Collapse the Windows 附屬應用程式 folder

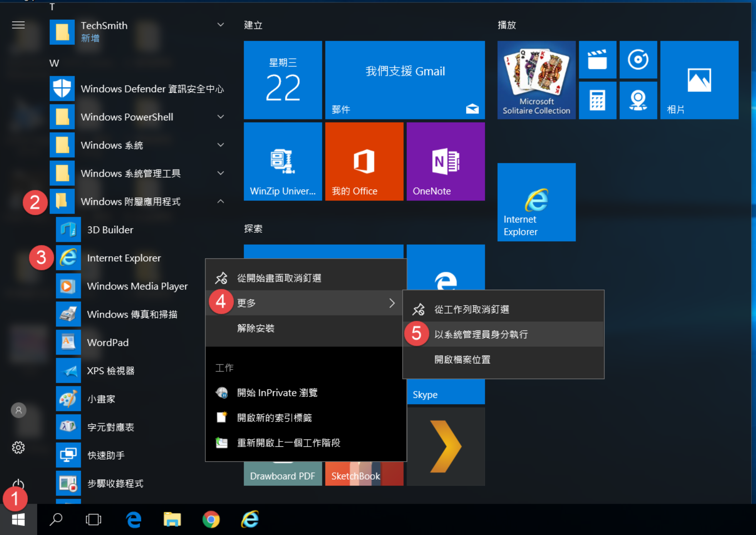pyautogui.click(x=138, y=201)
